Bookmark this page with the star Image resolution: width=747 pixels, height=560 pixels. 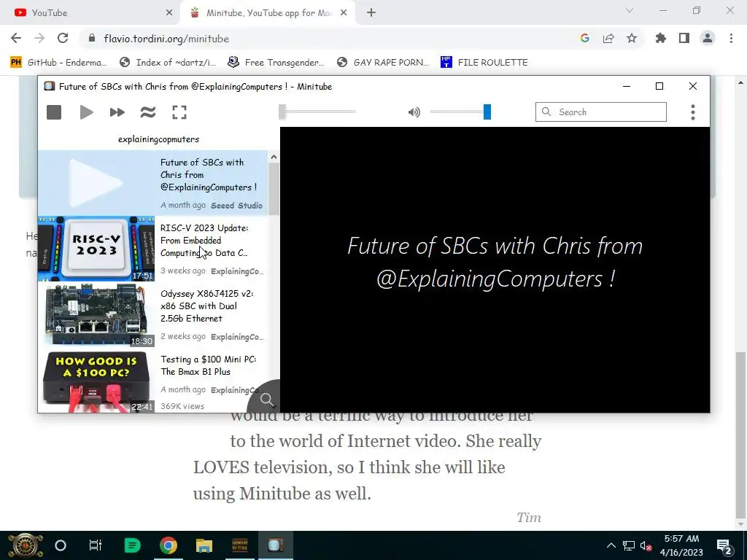632,39
